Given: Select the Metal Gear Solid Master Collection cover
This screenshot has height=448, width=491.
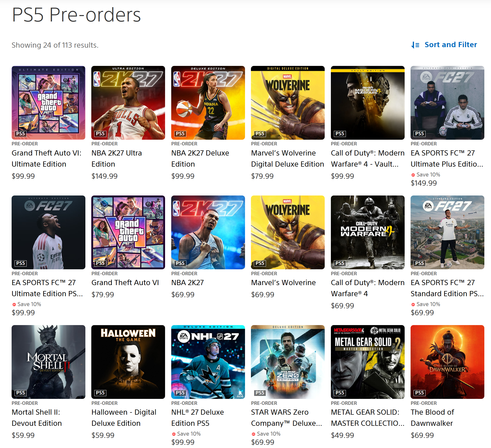Looking at the screenshot, I should pyautogui.click(x=368, y=362).
